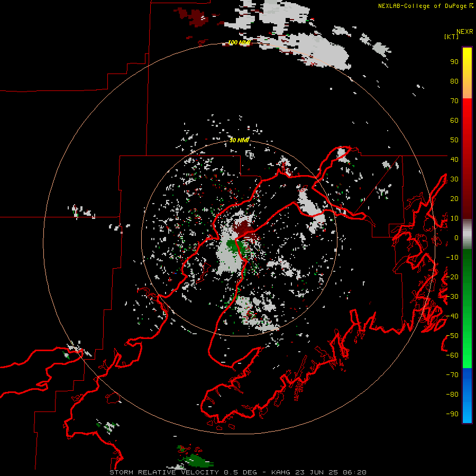This screenshot has height=476, width=476.
Task: Click the -90 value on the velocity scale
Action: [452, 414]
